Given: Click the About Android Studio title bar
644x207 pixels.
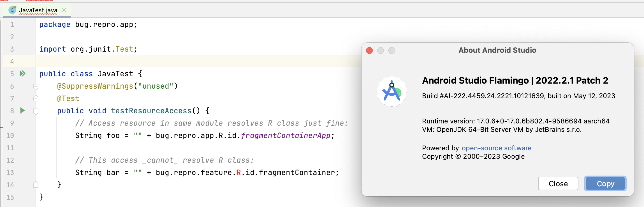Looking at the screenshot, I should 497,50.
